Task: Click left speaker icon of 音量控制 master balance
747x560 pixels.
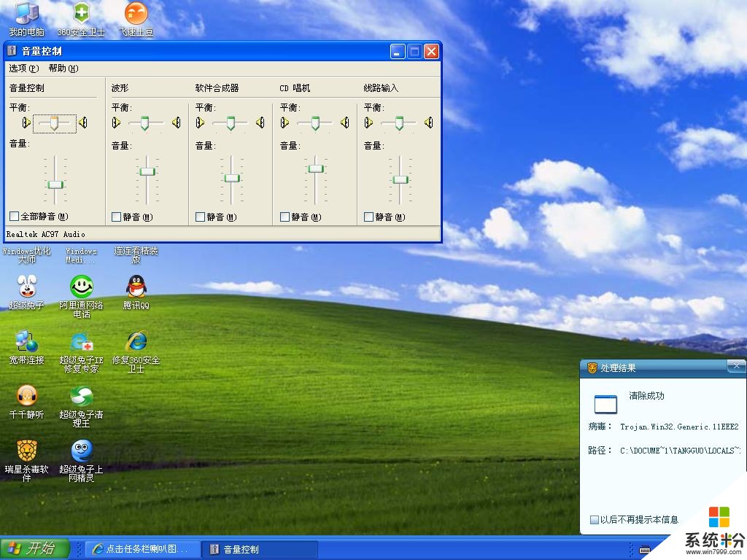Action: [26, 122]
